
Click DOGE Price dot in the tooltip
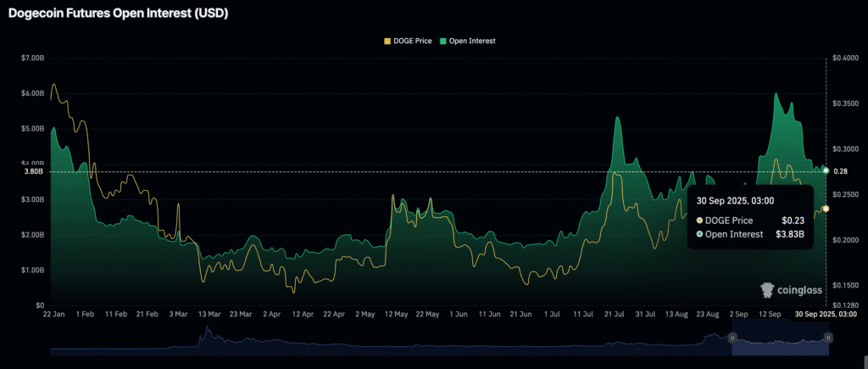pos(700,221)
